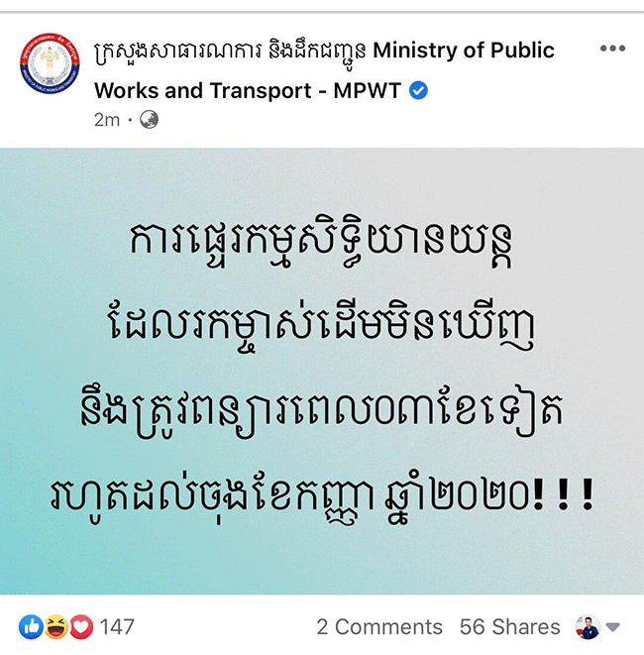Click the red heart Love reaction icon
This screenshot has width=644, height=655.
pos(81,627)
